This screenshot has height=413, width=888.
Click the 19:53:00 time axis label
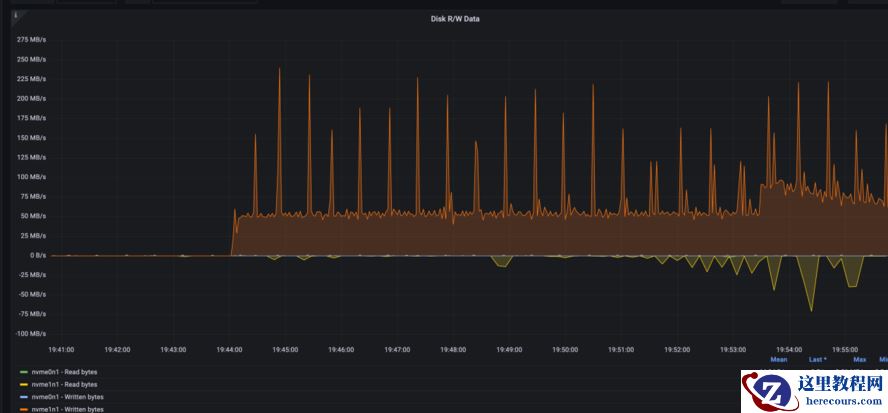pyautogui.click(x=733, y=350)
